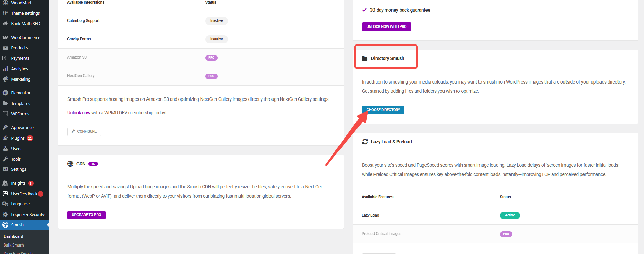Click the Amazon S3 PRO badge

point(211,58)
